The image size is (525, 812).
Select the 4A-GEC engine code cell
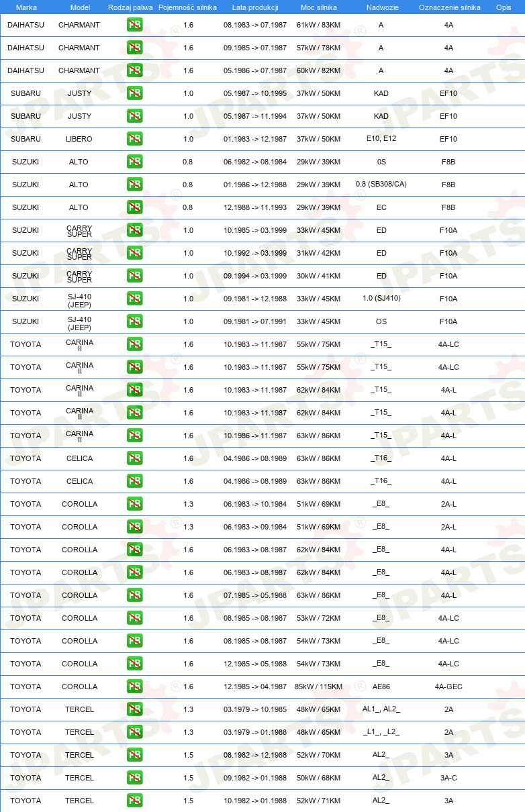point(448,687)
